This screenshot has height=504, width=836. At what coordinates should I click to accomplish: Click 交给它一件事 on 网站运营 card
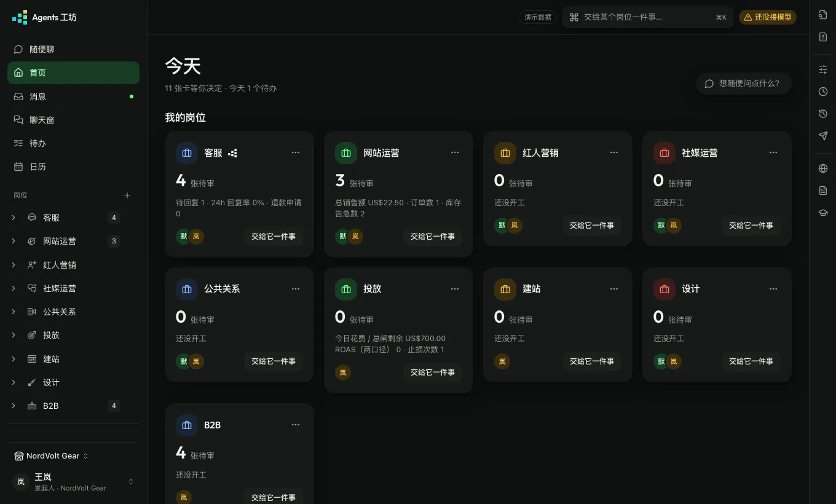pyautogui.click(x=433, y=237)
